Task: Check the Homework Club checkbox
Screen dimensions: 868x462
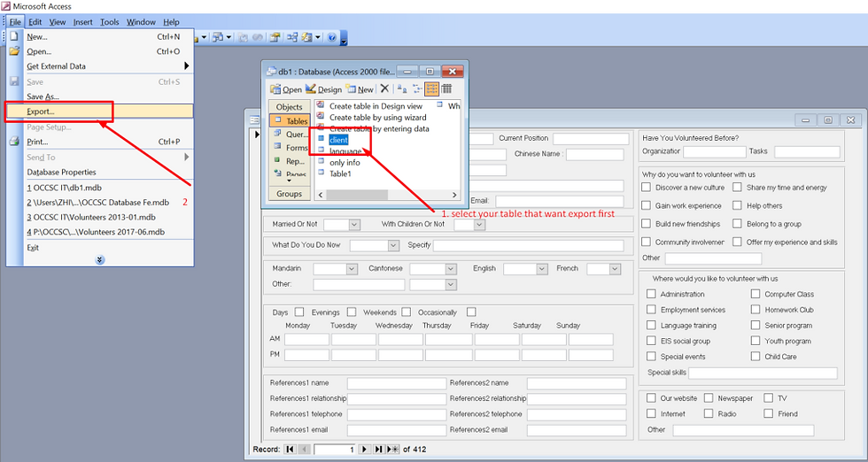Action: click(x=756, y=309)
